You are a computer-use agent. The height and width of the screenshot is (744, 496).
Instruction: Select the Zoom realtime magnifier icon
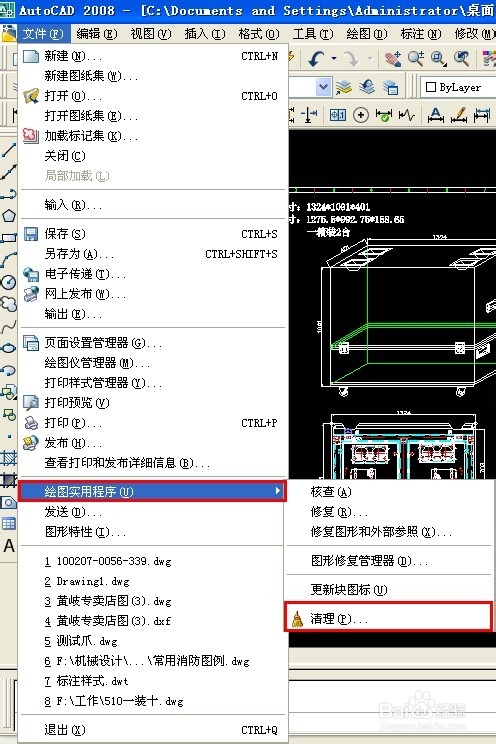click(416, 58)
